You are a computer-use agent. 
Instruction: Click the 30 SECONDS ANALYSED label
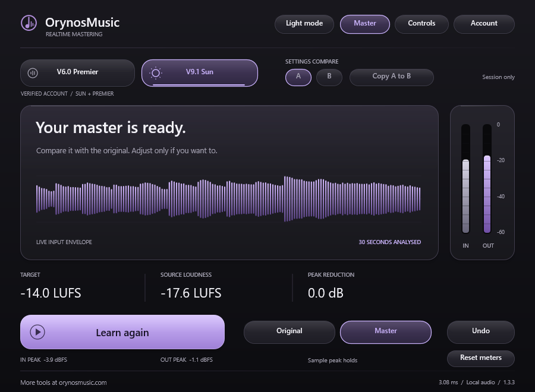coord(389,242)
